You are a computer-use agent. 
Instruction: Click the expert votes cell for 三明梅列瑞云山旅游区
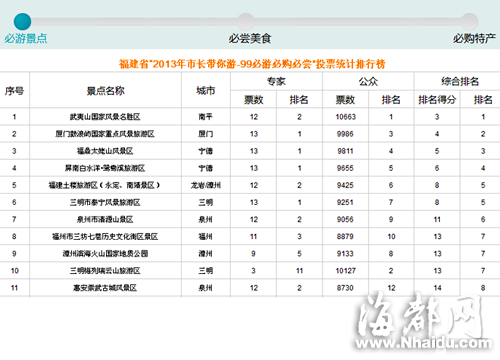pos(253,271)
